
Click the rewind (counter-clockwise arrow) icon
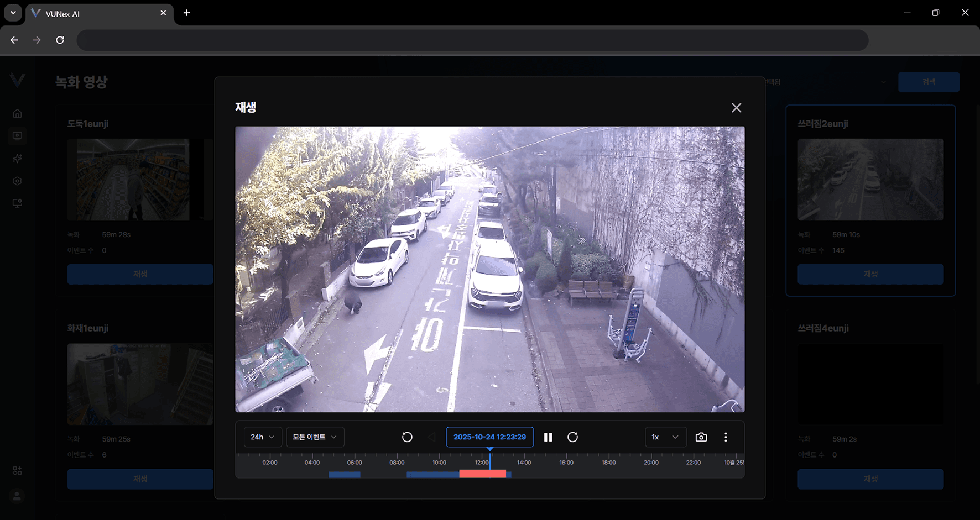tap(407, 437)
